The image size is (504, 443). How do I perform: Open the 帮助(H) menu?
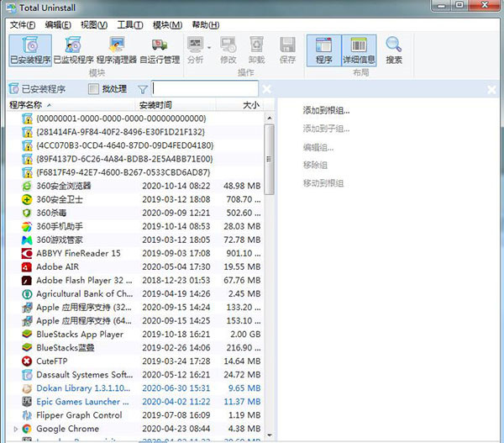tap(206, 24)
